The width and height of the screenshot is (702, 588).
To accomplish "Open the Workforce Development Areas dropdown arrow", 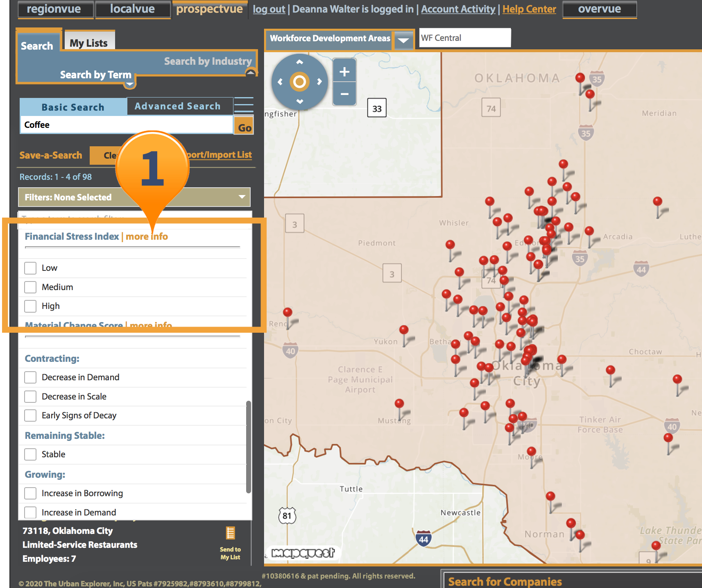I will coord(403,40).
